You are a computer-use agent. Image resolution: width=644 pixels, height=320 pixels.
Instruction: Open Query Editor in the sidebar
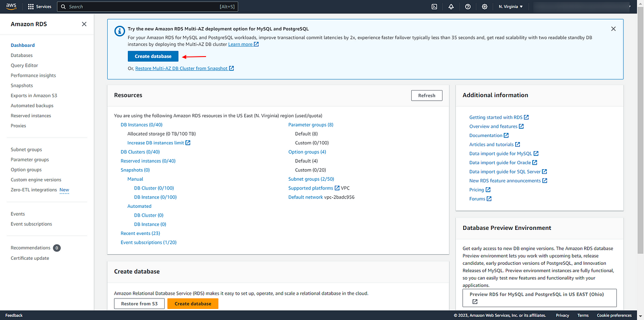(x=24, y=65)
